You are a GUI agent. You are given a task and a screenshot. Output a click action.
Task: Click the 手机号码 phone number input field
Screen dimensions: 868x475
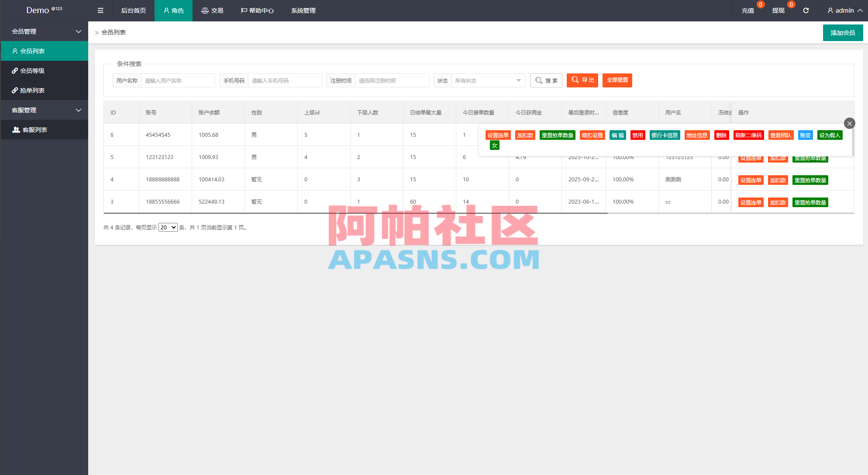coord(285,80)
